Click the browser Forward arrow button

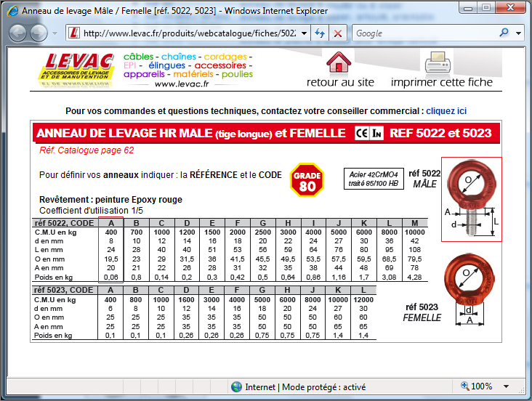point(39,33)
